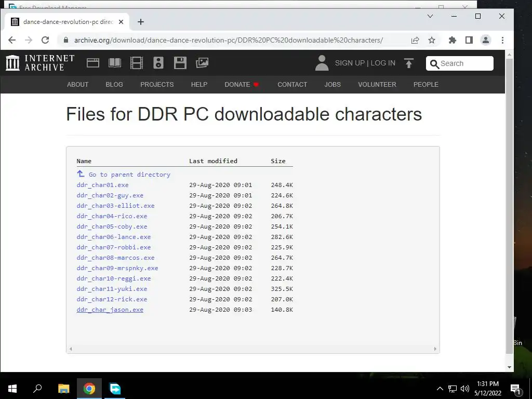Go forward using the browser forward arrow
This screenshot has width=532, height=399.
click(x=29, y=40)
